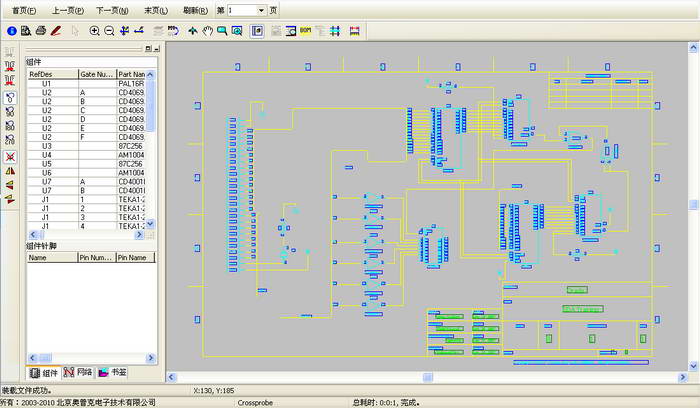The height and width of the screenshot is (408, 700).
Task: Toggle the red X sidebar tool
Action: coord(10,157)
